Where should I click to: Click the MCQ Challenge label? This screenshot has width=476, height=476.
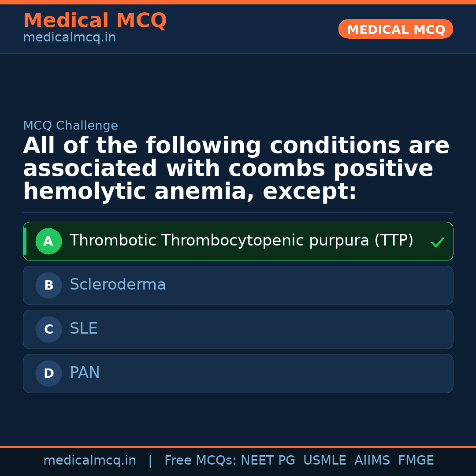[71, 126]
